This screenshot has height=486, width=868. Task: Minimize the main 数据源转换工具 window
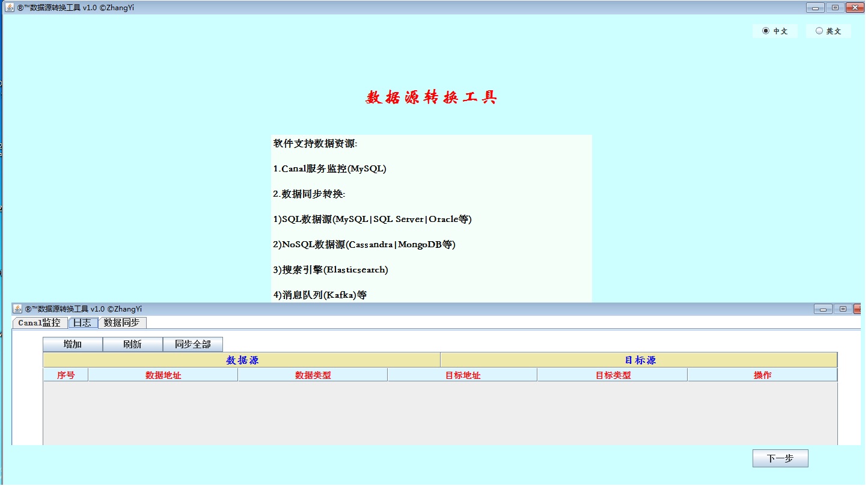pyautogui.click(x=815, y=8)
